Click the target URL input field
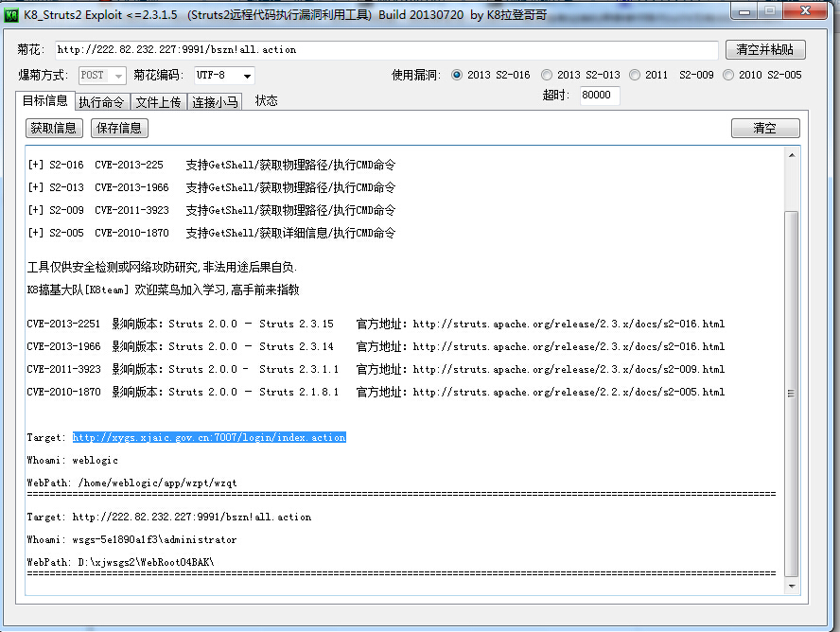 click(x=386, y=50)
